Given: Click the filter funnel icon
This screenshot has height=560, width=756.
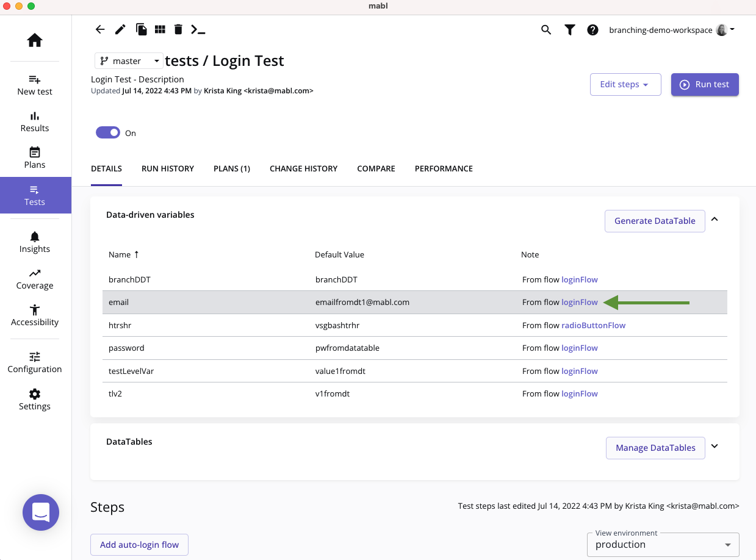Looking at the screenshot, I should coord(569,30).
